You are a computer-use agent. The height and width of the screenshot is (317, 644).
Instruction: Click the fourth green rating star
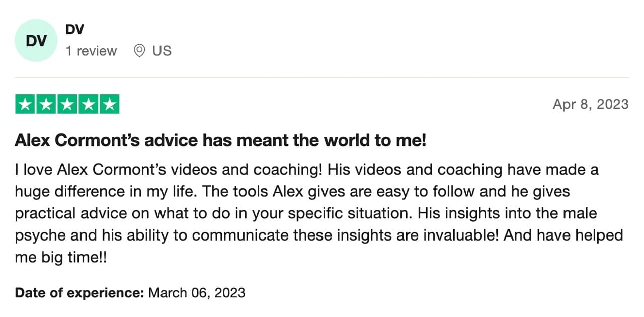pos(89,104)
